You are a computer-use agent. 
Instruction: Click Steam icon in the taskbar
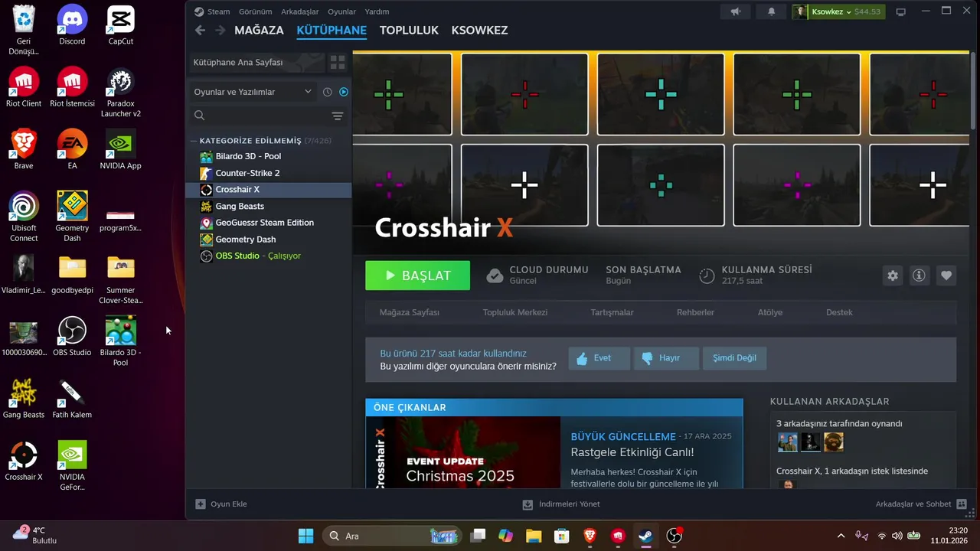(646, 536)
